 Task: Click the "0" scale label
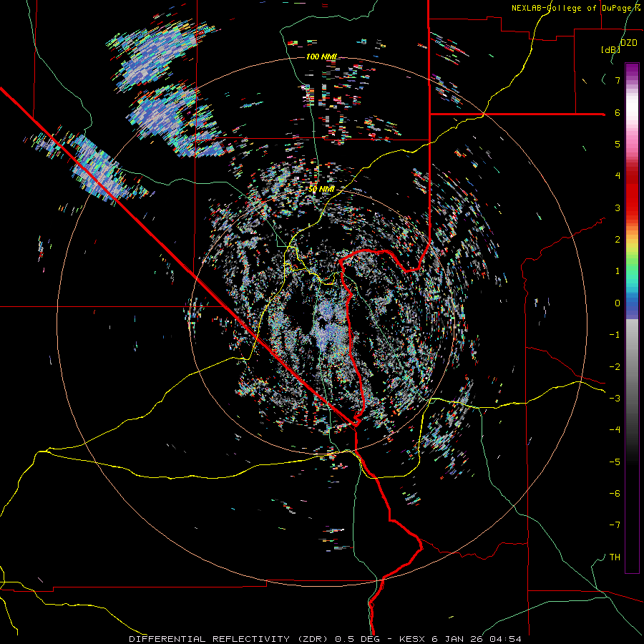click(618, 303)
